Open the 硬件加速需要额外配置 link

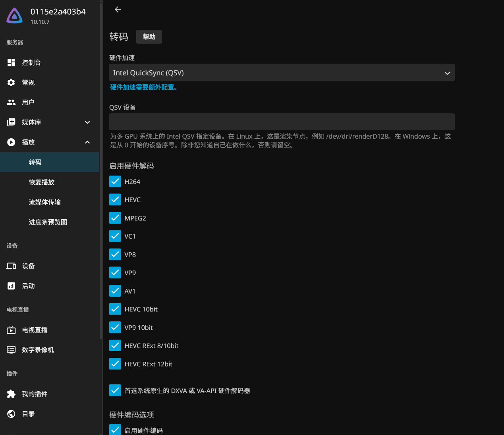[x=143, y=87]
